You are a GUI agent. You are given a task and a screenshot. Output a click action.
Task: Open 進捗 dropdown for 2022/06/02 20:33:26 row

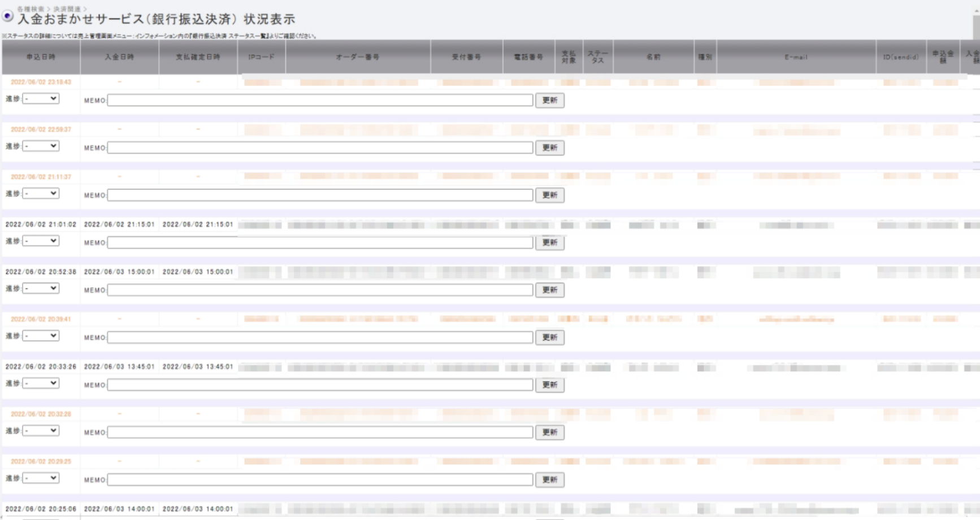(41, 383)
